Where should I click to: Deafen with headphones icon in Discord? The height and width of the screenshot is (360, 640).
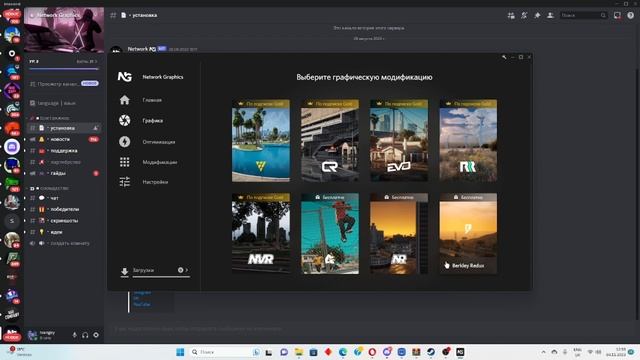click(85, 335)
